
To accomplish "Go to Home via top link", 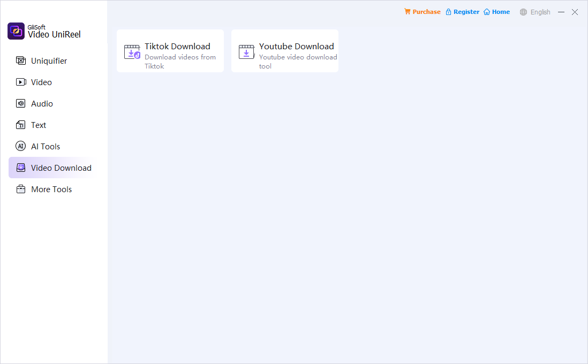I will [x=501, y=12].
